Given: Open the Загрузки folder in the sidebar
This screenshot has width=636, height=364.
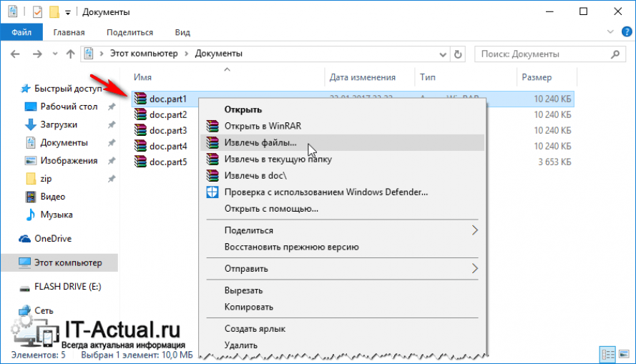Looking at the screenshot, I should coord(58,124).
